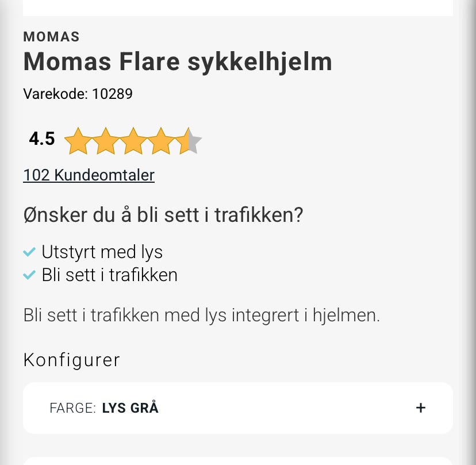This screenshot has height=465, width=476.
Task: Click the 'Ønsker du å bli sett i trafikken?' heading
Action: (x=163, y=214)
